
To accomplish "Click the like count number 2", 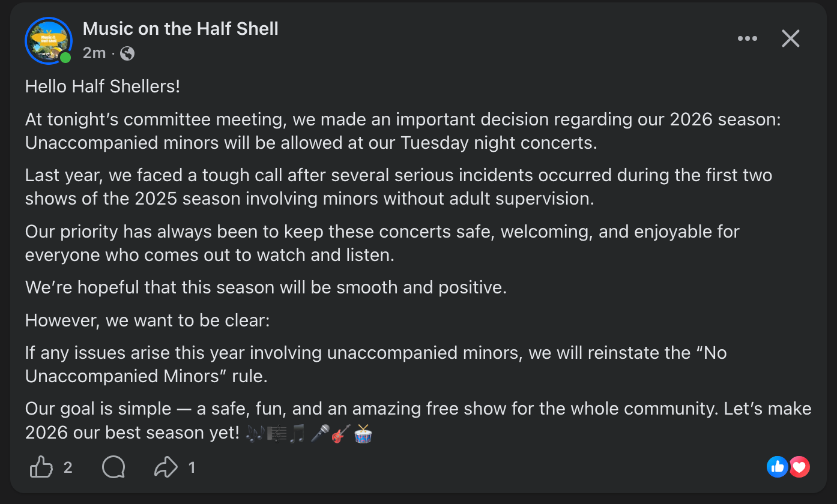I will pyautogui.click(x=68, y=467).
